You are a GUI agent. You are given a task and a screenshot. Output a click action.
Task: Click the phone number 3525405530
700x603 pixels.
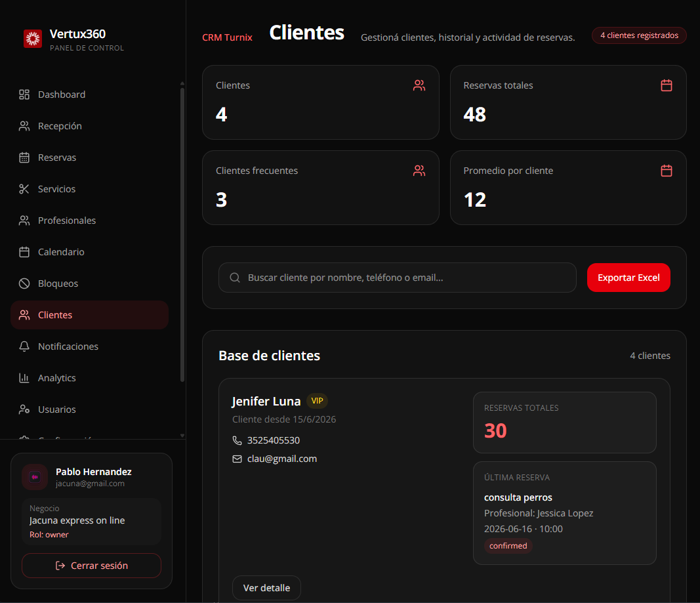(273, 440)
